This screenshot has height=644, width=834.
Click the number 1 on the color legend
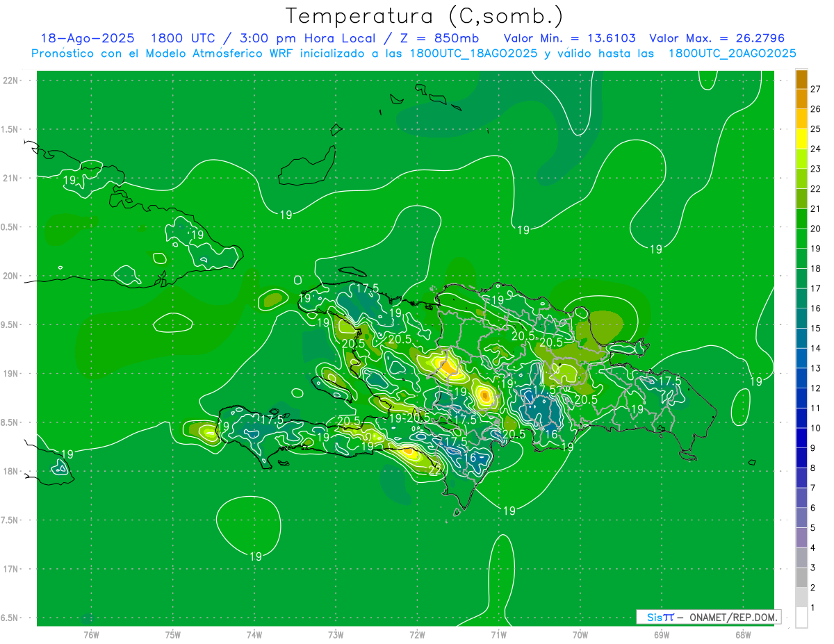(x=813, y=608)
